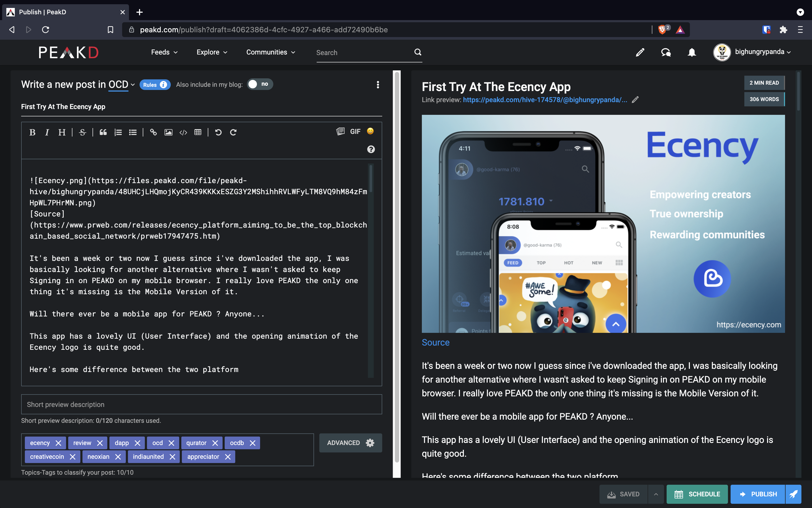Expand the Saved drafts caret
The image size is (812, 508).
coord(656,494)
